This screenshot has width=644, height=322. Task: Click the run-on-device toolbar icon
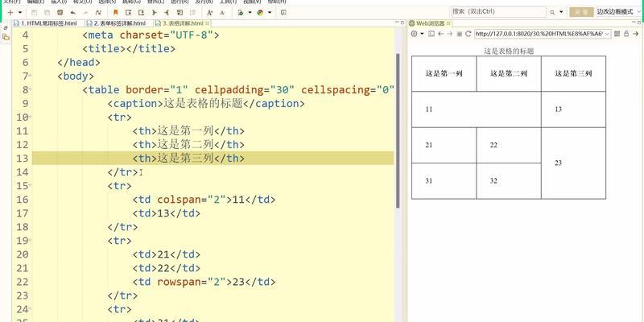tap(241, 13)
